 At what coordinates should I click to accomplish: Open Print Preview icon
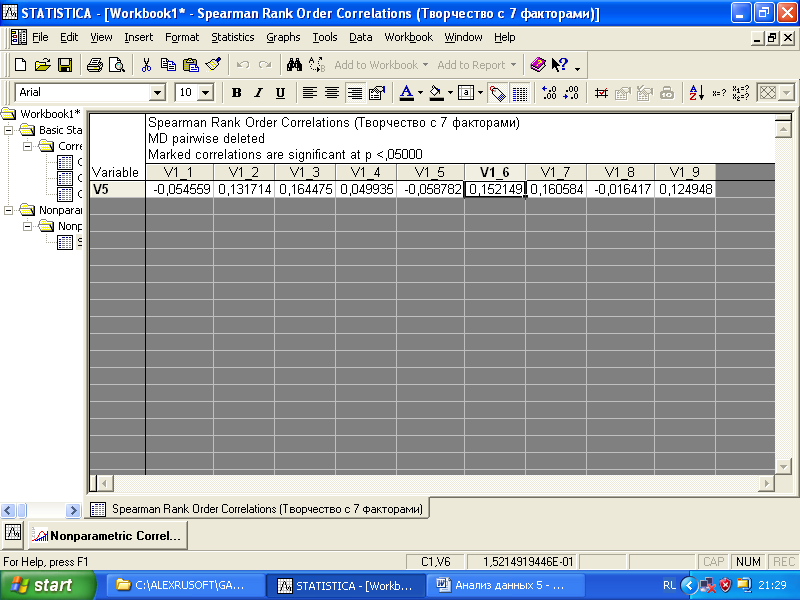(117, 65)
